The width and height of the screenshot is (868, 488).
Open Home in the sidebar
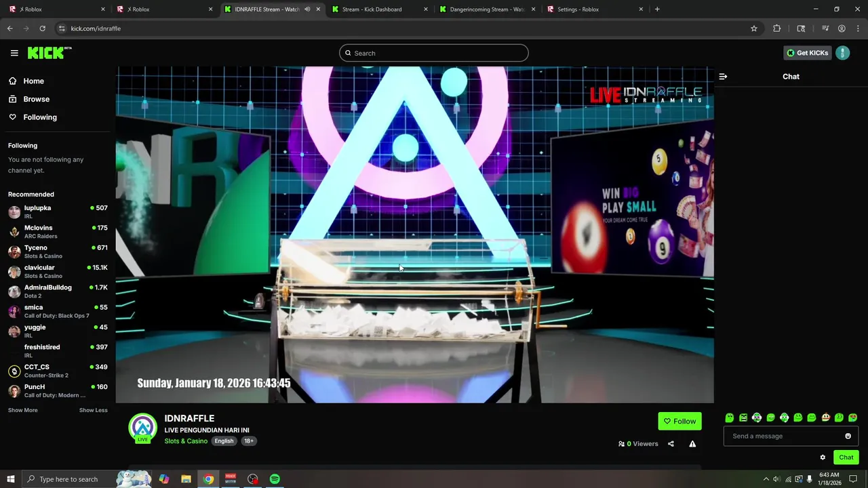click(x=33, y=81)
